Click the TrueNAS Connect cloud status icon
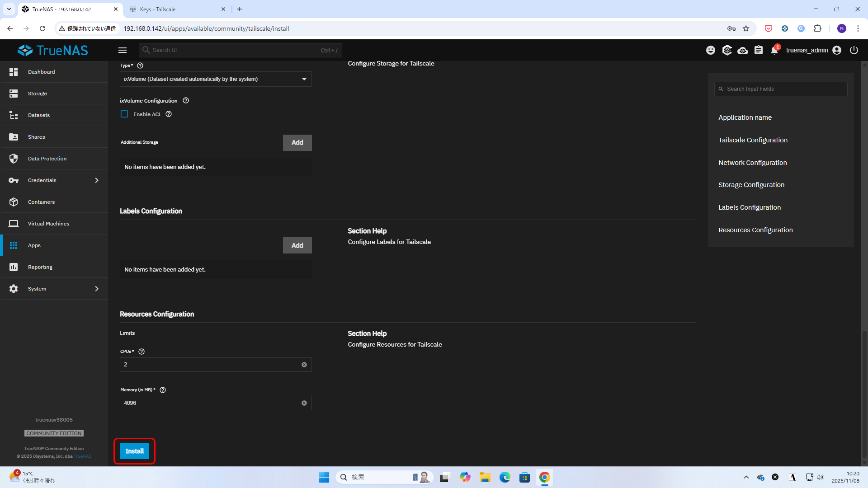The image size is (868, 488). [x=742, y=50]
